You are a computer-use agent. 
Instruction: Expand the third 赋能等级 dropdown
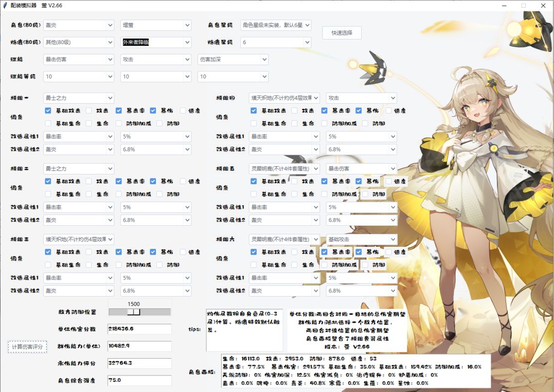[233, 76]
